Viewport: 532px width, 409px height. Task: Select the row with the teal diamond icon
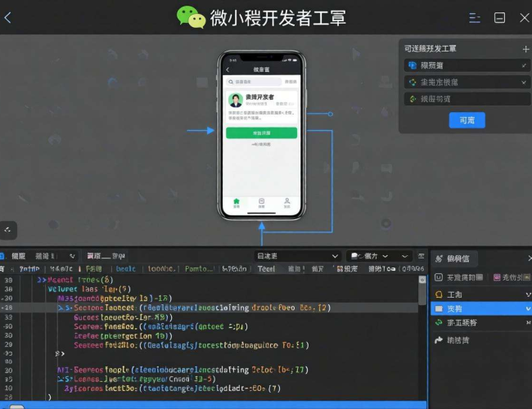(x=467, y=82)
